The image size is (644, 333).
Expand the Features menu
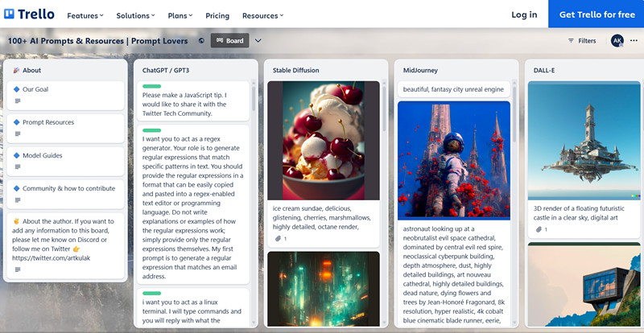pyautogui.click(x=85, y=15)
